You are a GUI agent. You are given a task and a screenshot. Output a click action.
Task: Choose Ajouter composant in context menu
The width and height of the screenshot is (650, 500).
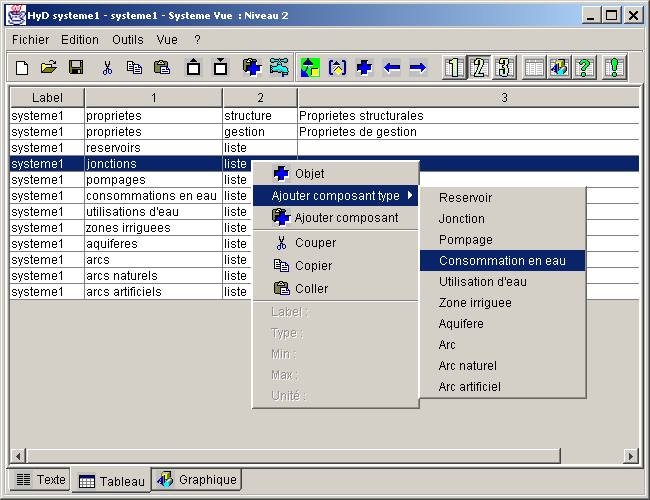coord(336,218)
